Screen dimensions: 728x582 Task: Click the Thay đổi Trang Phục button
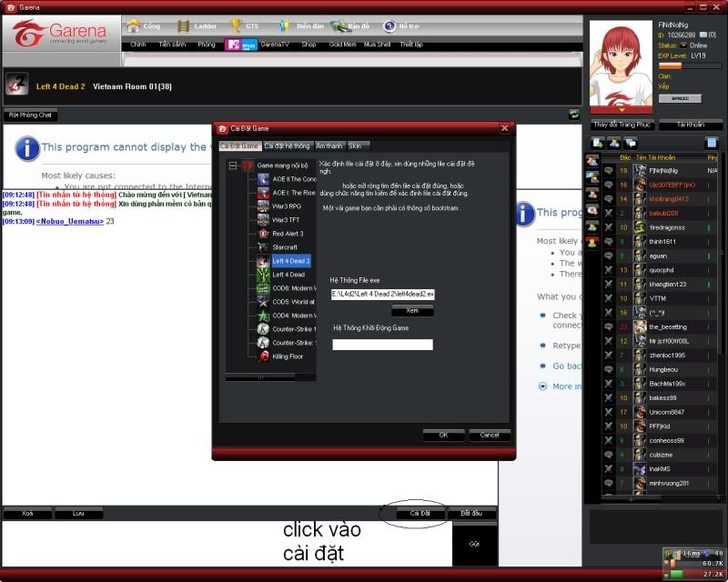click(622, 125)
